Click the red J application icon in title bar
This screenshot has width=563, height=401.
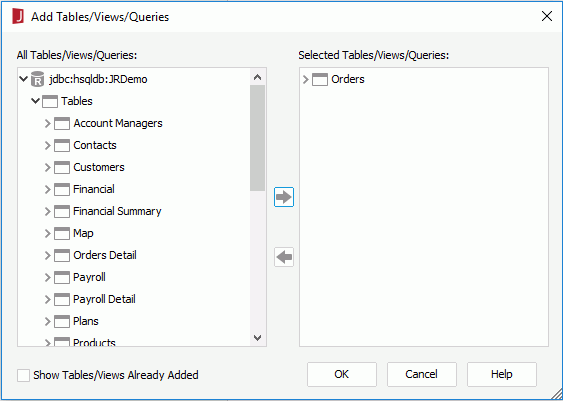point(18,17)
